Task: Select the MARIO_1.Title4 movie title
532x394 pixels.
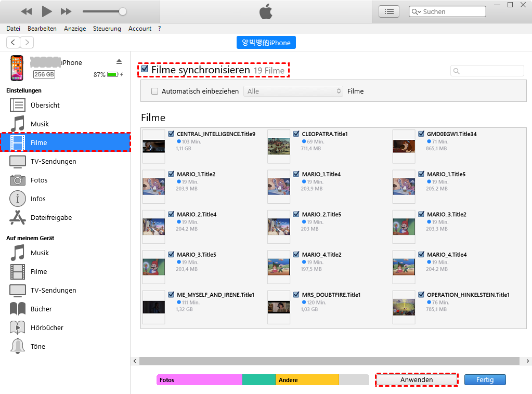Action: tap(321, 174)
